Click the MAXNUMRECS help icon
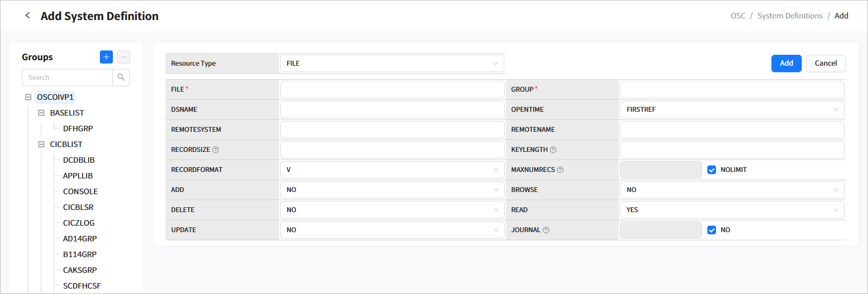The height and width of the screenshot is (294, 868). coord(560,170)
